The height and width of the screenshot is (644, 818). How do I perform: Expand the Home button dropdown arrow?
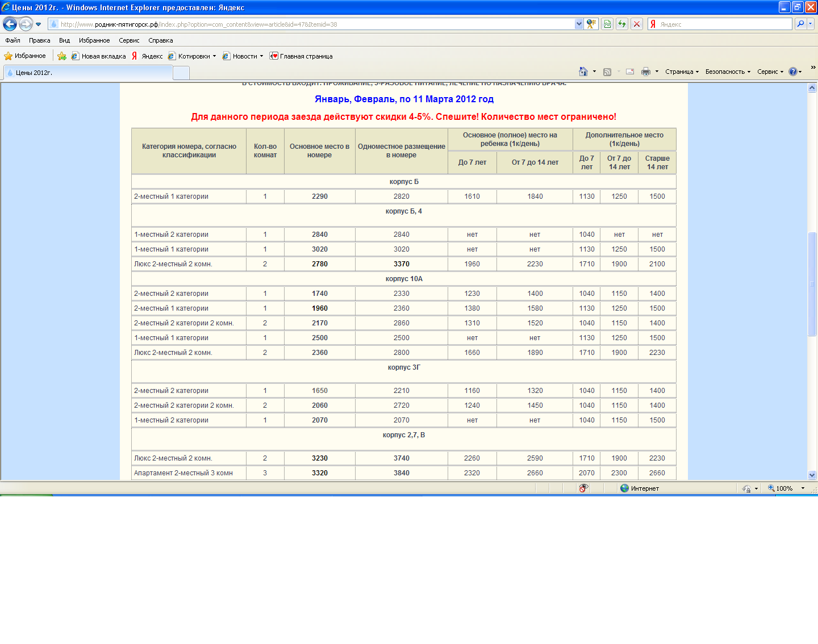594,72
